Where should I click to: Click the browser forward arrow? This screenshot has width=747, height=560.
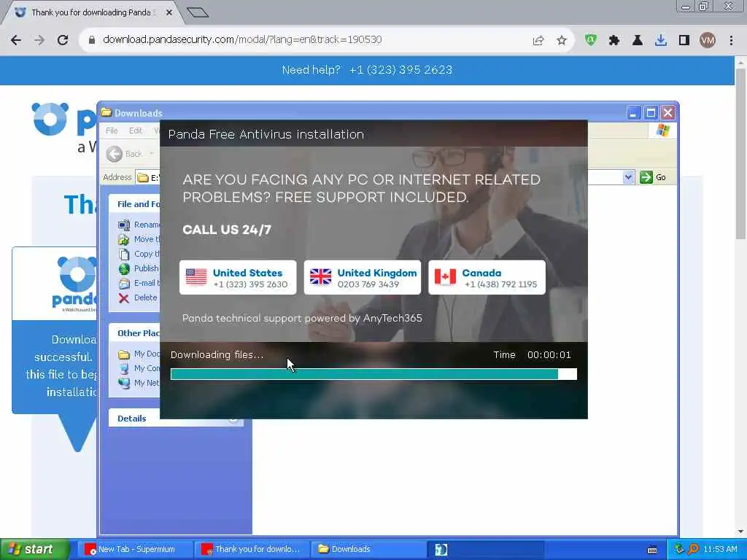point(39,40)
